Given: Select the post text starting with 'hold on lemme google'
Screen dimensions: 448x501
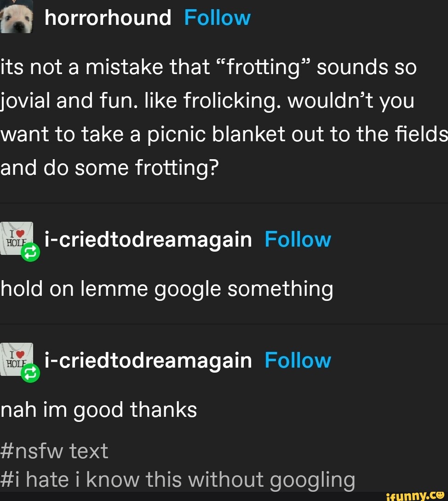Looking at the screenshot, I should pyautogui.click(x=167, y=288).
